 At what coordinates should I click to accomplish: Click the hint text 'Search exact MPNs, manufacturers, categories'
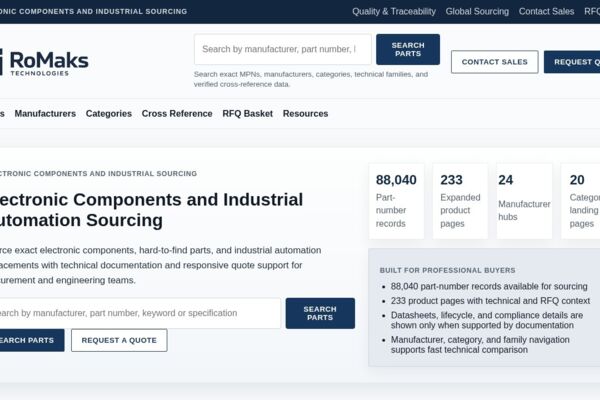point(311,79)
